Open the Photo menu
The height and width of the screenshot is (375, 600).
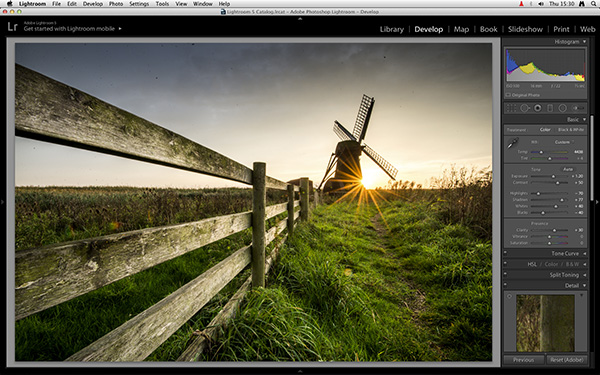116,4
